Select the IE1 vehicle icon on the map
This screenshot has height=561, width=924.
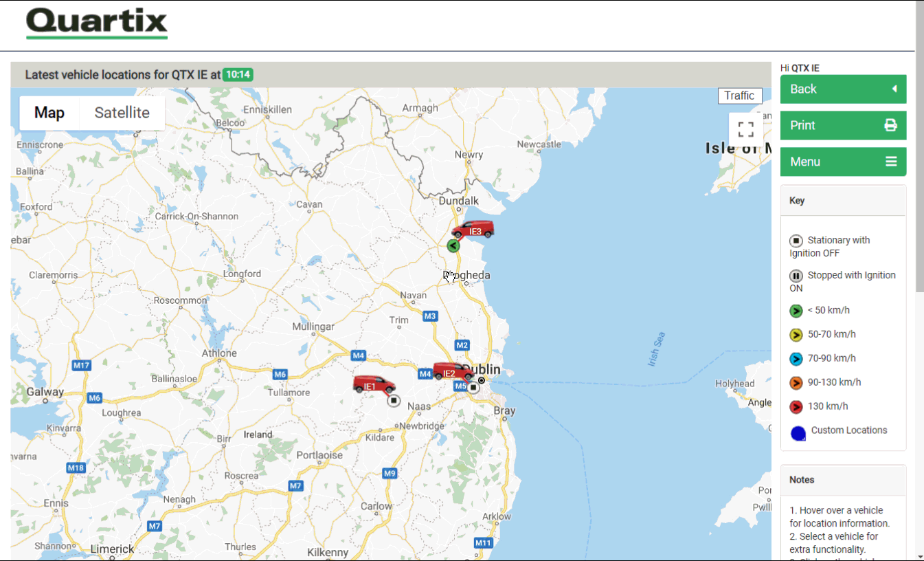point(374,384)
